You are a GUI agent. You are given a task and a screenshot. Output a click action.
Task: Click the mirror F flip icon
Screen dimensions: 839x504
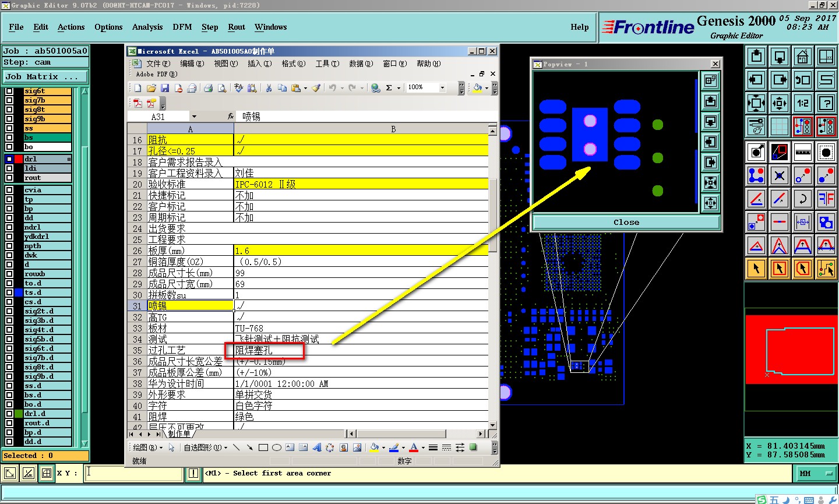826,199
